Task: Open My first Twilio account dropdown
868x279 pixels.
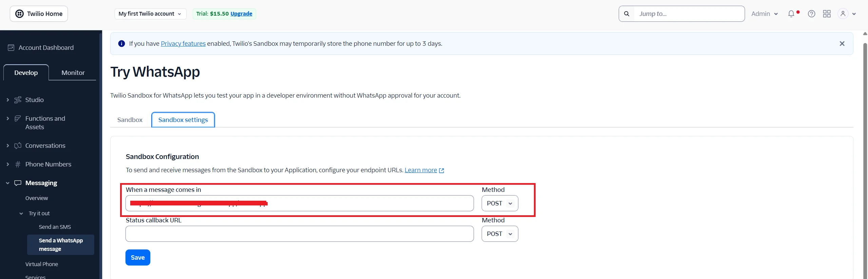Action: [x=150, y=14]
